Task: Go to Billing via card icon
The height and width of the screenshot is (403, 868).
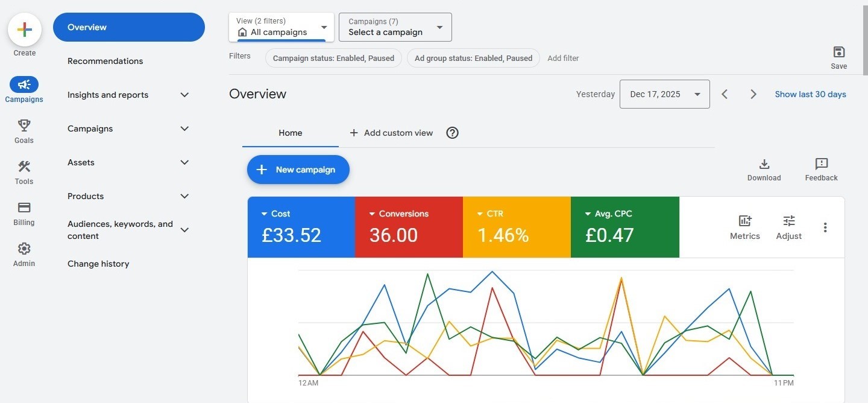Action: 24,208
